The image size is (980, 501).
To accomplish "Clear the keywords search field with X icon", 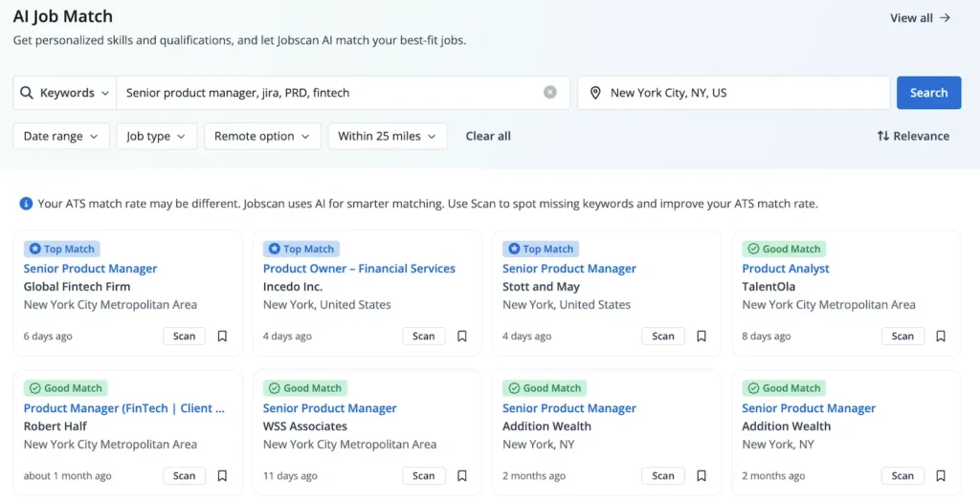I will (550, 93).
